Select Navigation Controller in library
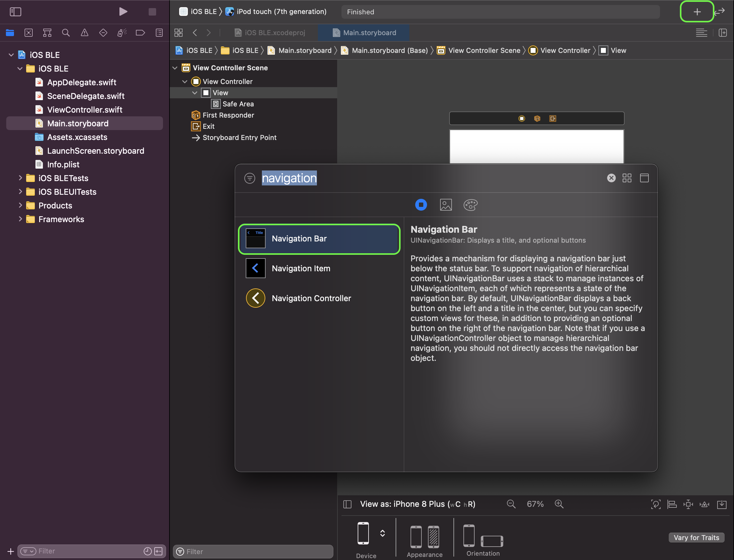 coord(319,298)
